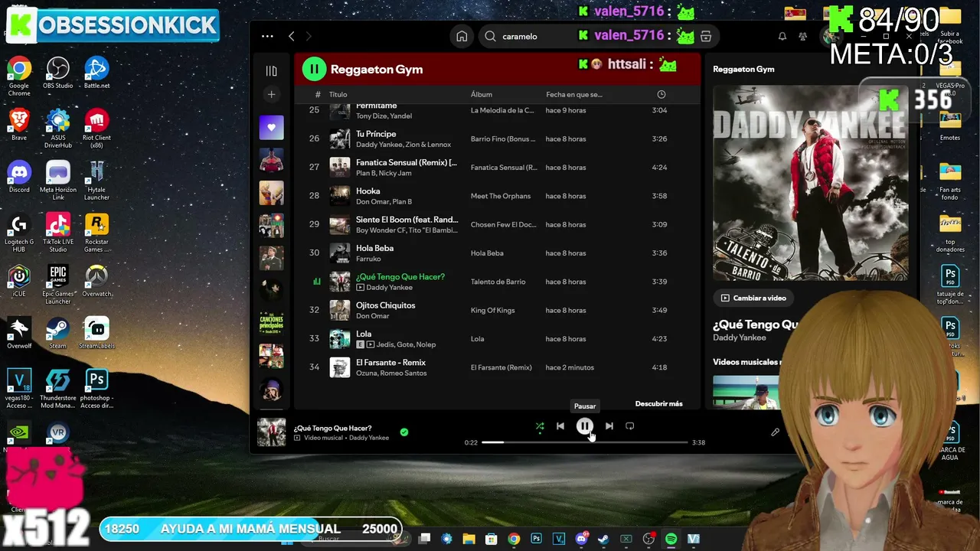Open Spotify's Browse icon beside search

coord(706,36)
